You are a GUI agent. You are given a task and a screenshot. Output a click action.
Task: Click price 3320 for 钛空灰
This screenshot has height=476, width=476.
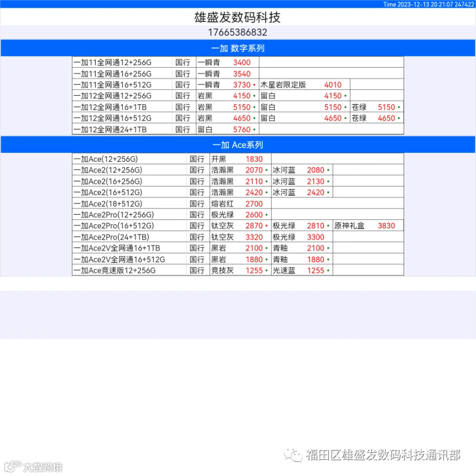(254, 237)
